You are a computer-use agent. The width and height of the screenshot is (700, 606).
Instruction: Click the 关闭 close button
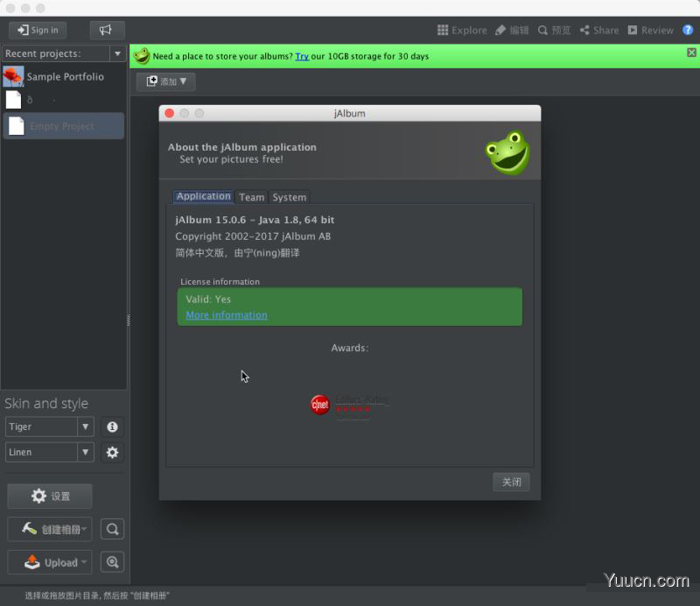[511, 483]
